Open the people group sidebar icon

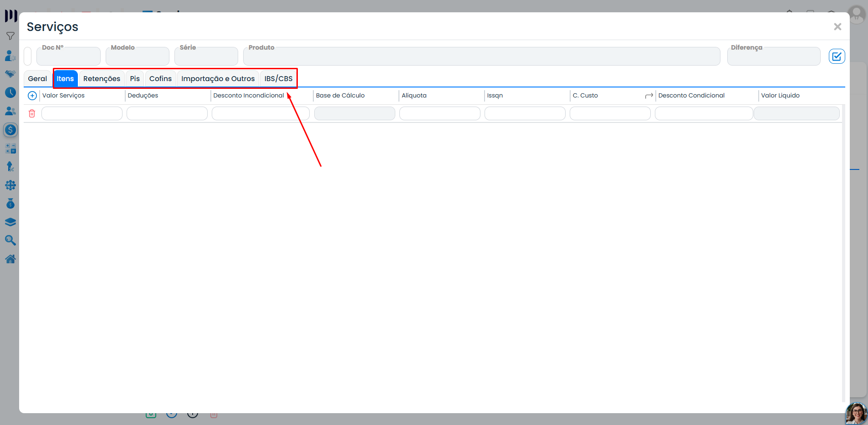pyautogui.click(x=10, y=111)
